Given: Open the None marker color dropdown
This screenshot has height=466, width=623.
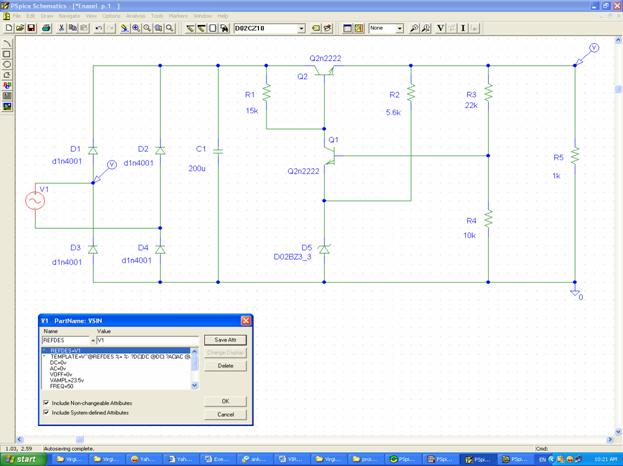Looking at the screenshot, I should (x=399, y=28).
